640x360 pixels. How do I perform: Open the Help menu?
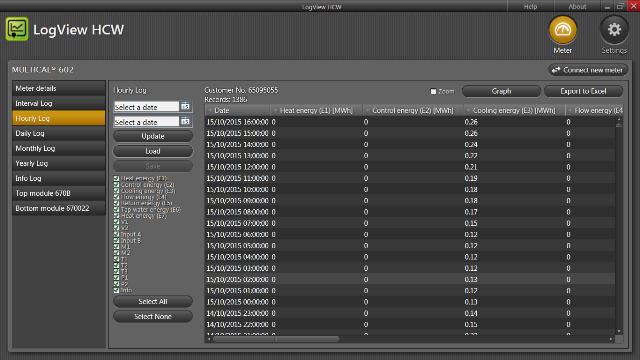point(530,7)
